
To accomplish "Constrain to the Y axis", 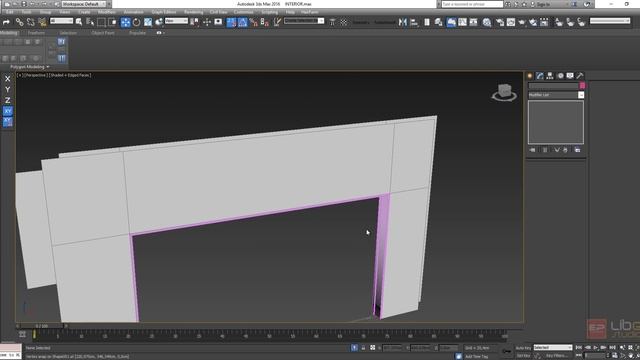I will tap(8, 89).
